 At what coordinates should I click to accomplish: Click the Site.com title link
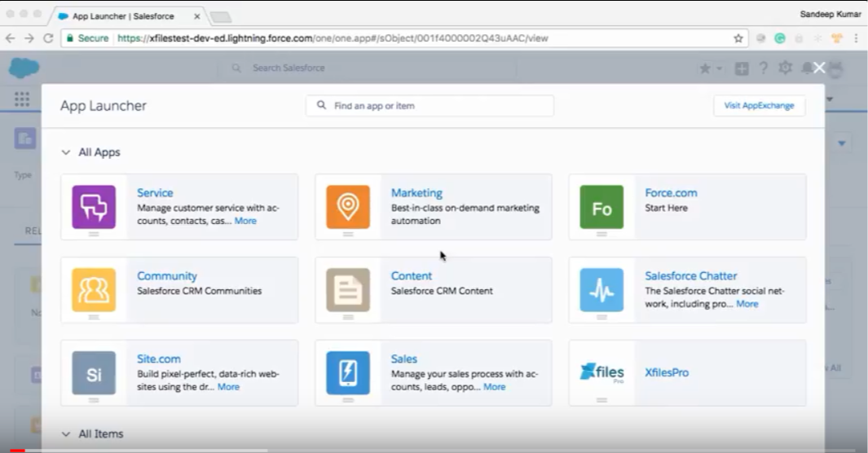[x=159, y=359]
